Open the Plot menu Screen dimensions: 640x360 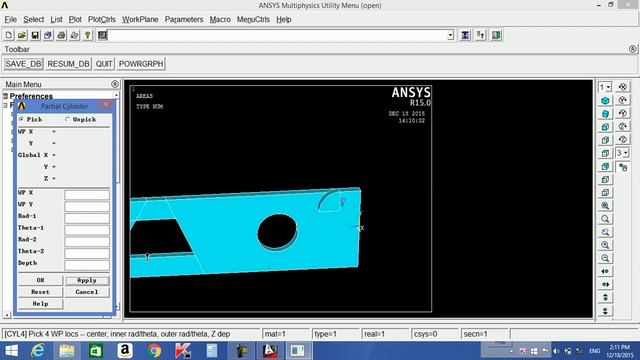point(75,19)
